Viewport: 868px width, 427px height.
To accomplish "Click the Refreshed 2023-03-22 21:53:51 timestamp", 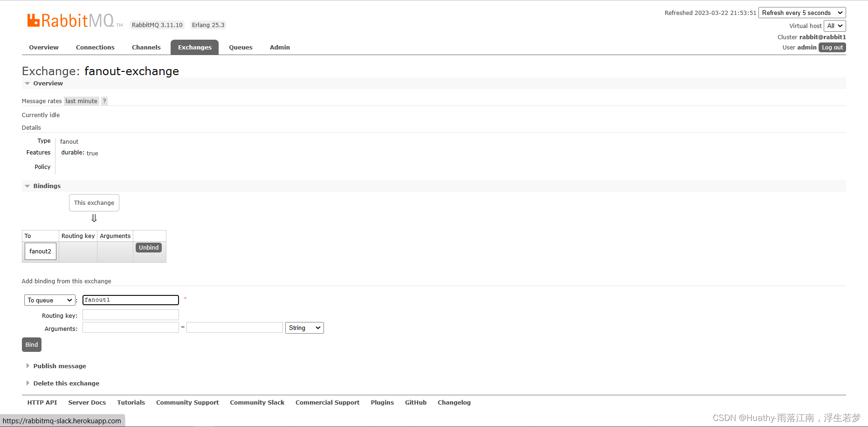I will 710,13.
